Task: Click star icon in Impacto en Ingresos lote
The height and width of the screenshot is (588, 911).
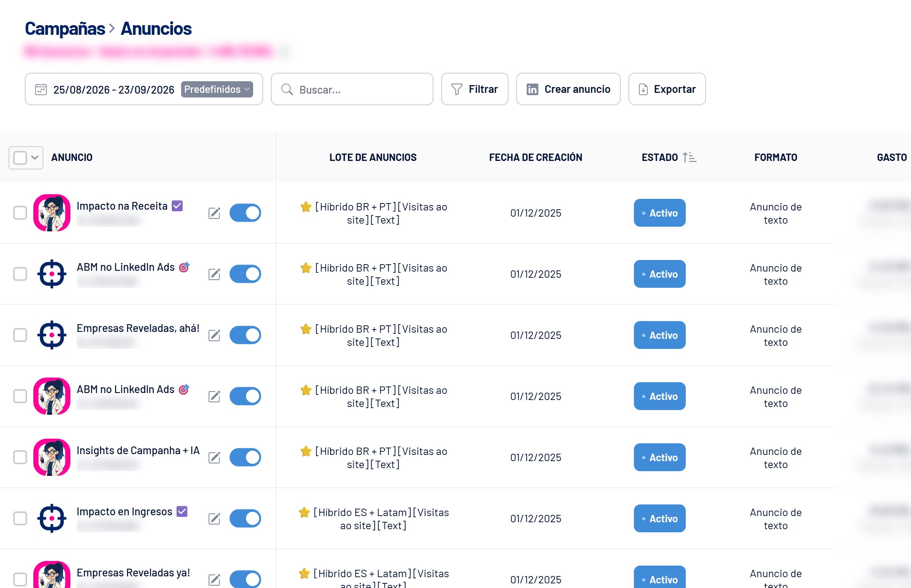Action: (305, 512)
